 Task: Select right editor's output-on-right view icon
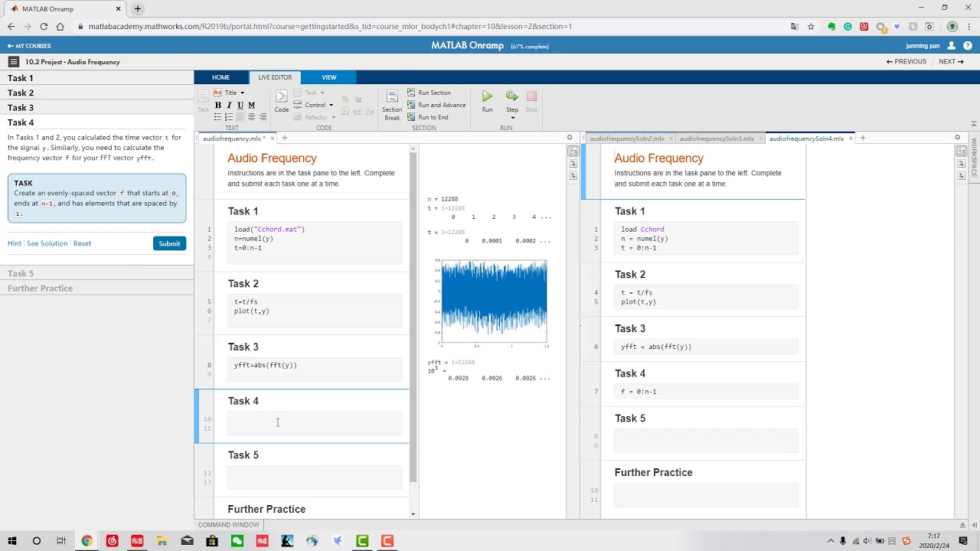[x=960, y=152]
